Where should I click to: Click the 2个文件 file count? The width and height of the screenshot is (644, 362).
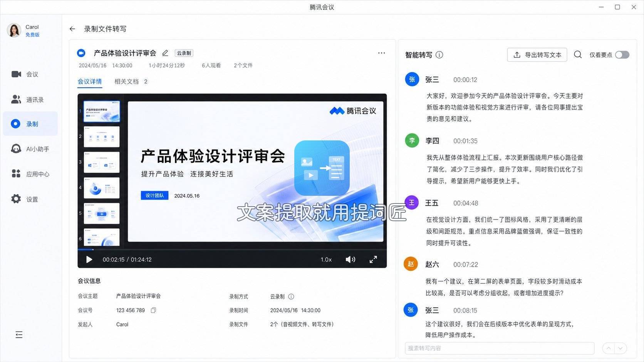[243, 65]
